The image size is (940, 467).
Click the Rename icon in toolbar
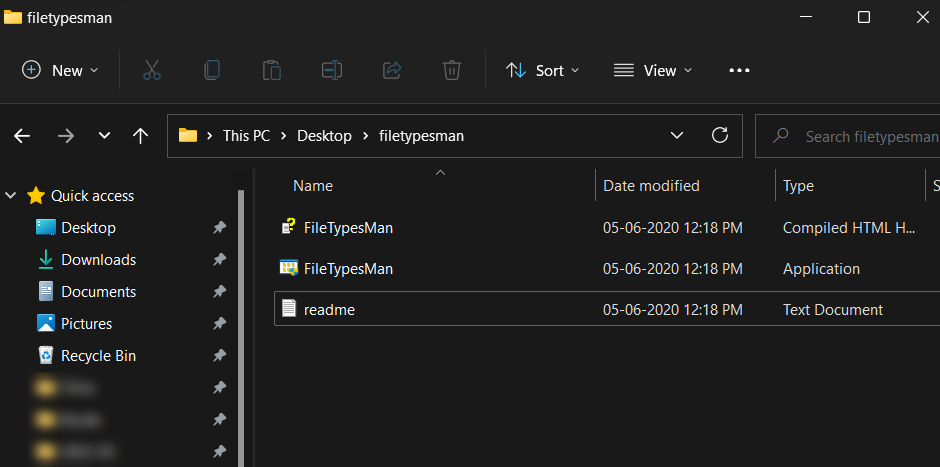coord(332,70)
